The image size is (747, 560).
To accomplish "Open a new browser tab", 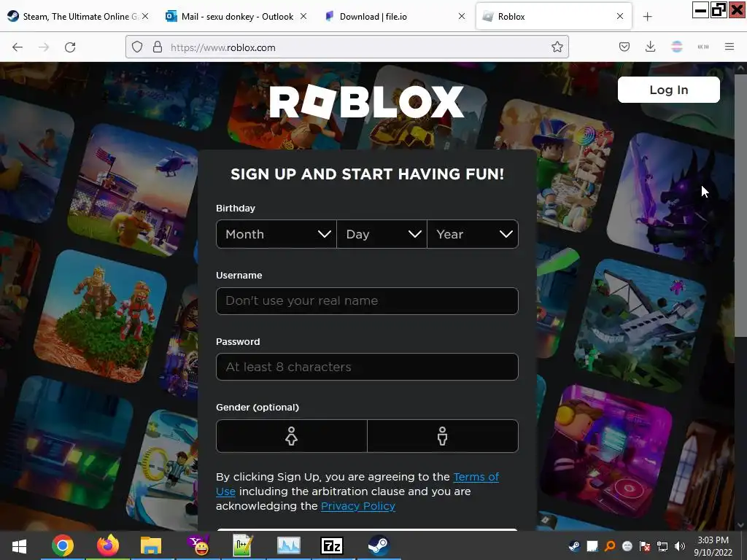I will [x=647, y=17].
